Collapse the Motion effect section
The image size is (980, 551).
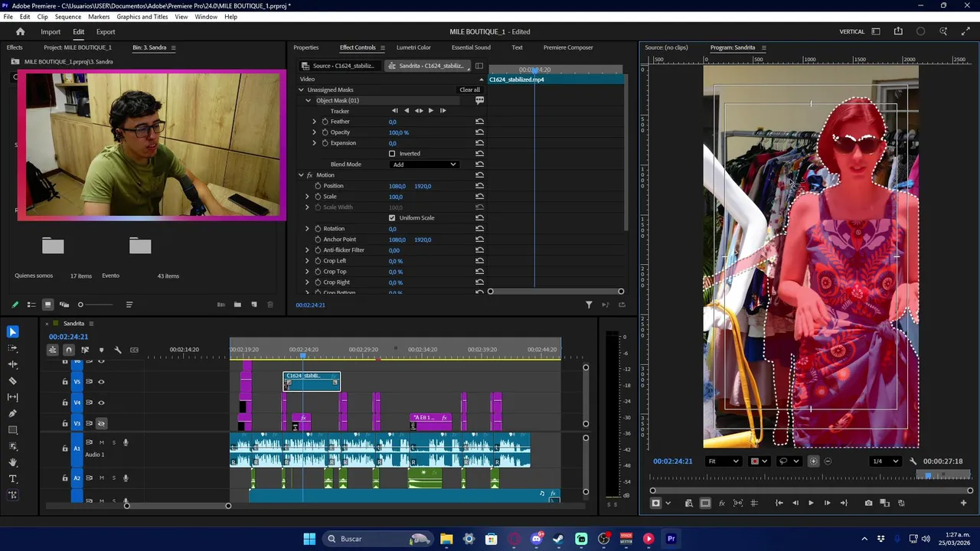301,175
